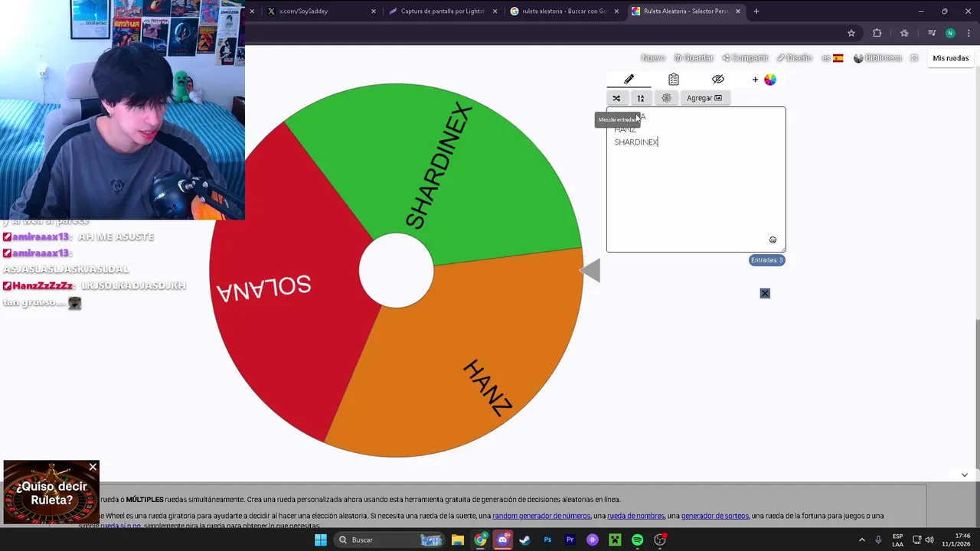Sort entries with the A-Z sort icon
Screen dimensions: 980x551
(641, 98)
